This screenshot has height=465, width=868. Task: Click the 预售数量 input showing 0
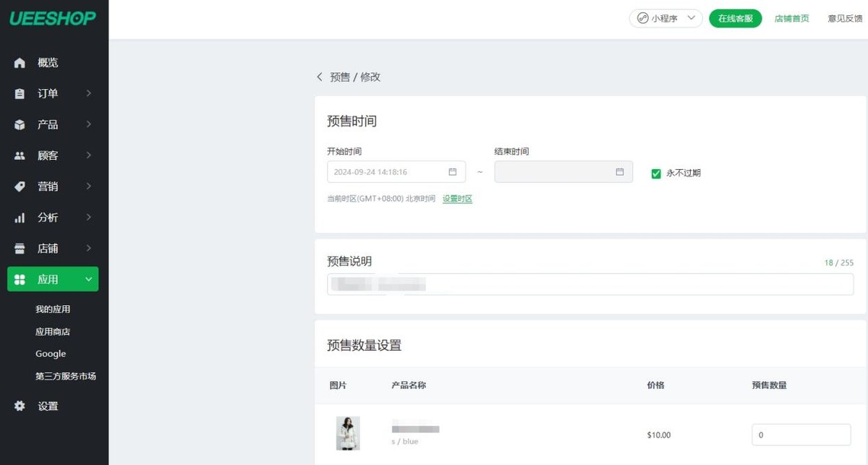tap(801, 435)
